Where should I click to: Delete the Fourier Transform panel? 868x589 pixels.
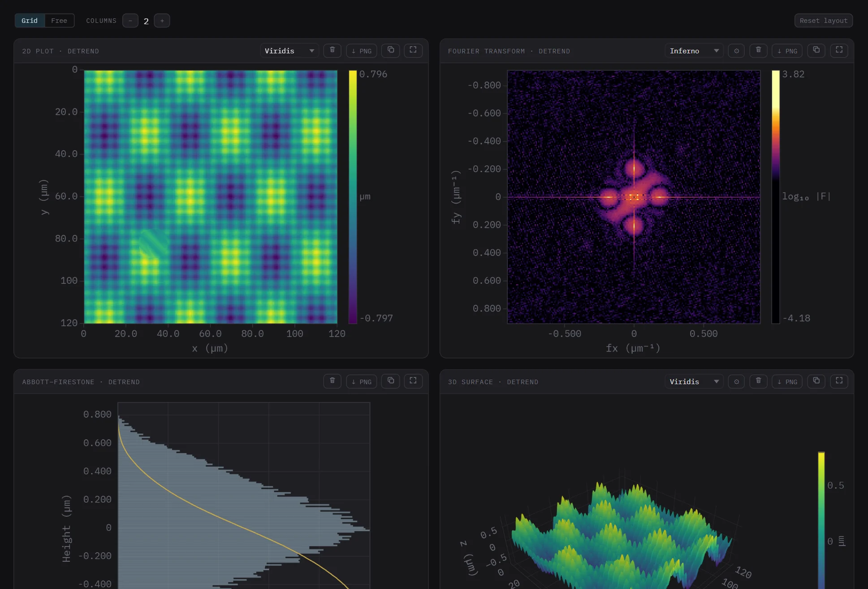click(758, 51)
